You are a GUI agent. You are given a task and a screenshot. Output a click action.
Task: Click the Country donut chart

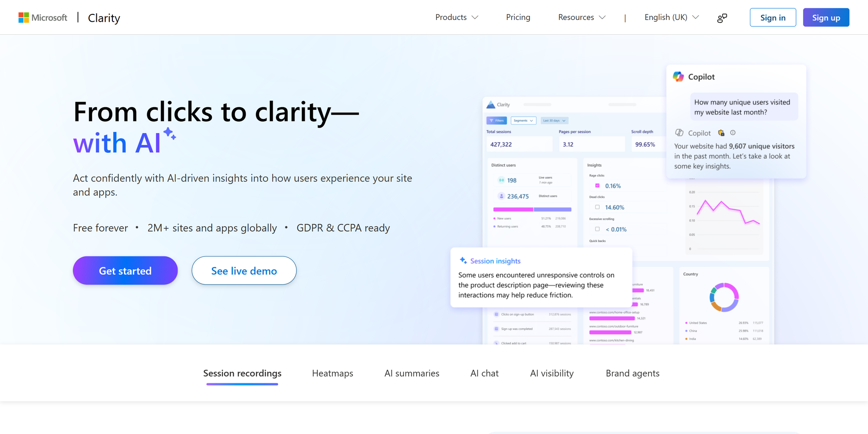pyautogui.click(x=724, y=297)
